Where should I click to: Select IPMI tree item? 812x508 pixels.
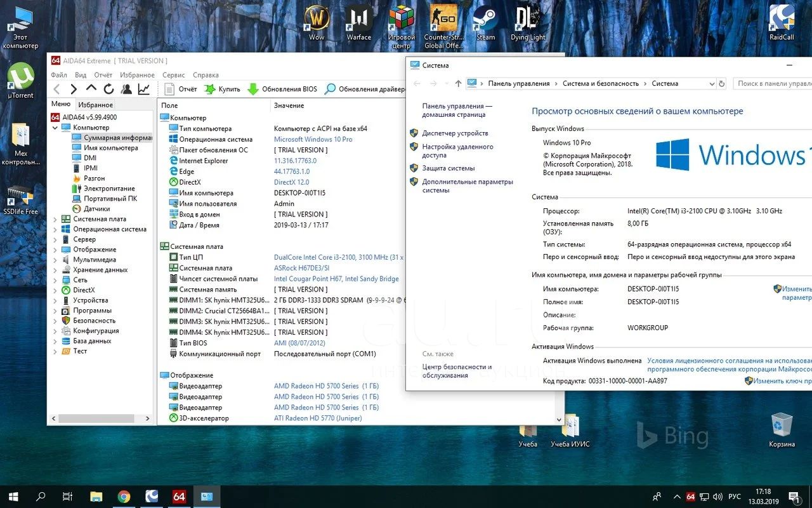pyautogui.click(x=84, y=168)
